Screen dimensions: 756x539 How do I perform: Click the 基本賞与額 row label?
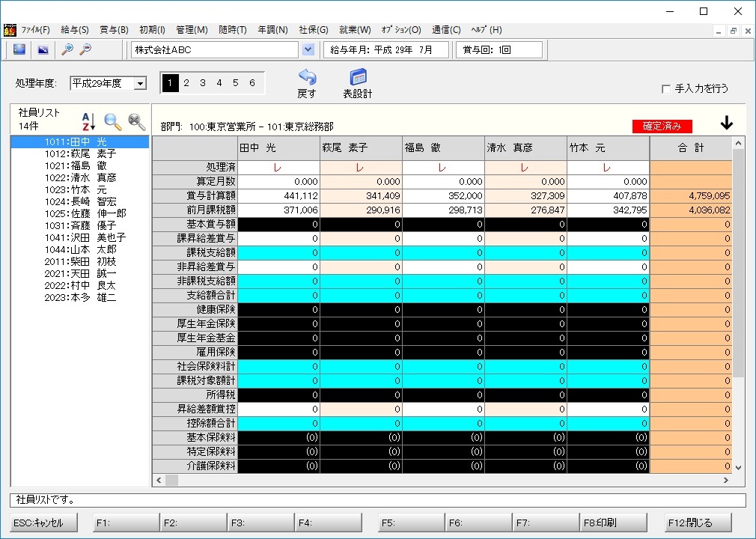(x=195, y=224)
